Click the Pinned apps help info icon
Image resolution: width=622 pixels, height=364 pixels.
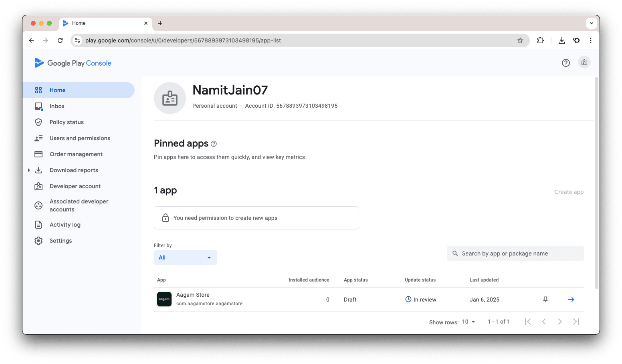point(214,144)
